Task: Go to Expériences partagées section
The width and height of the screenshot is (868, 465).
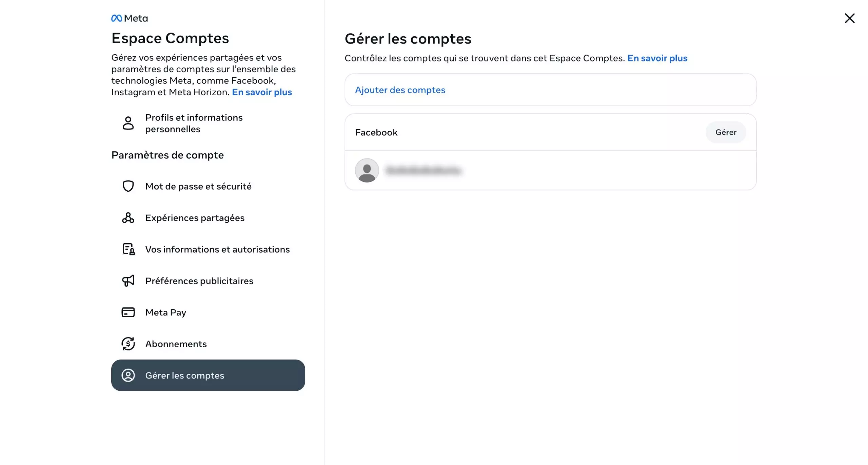Action: click(x=195, y=218)
